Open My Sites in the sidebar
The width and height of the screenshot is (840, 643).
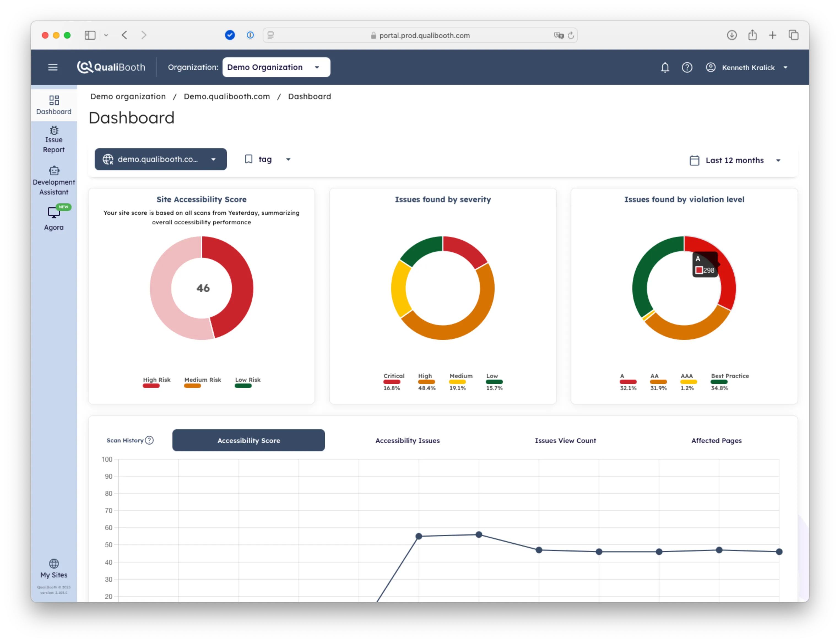click(54, 569)
